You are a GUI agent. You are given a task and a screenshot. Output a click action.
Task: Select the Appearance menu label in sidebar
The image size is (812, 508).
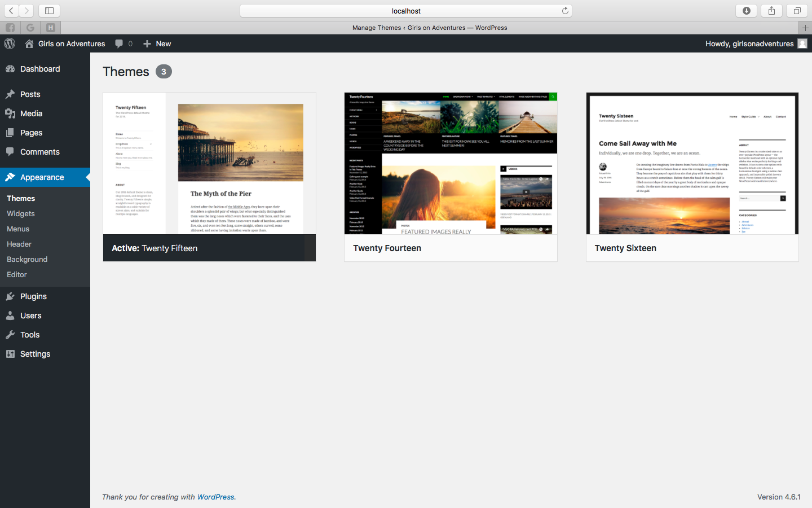pos(42,177)
